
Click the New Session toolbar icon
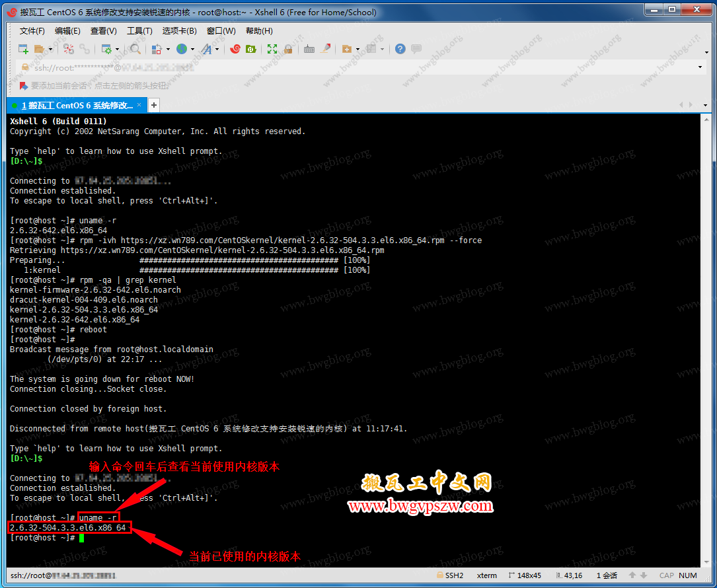click(23, 49)
